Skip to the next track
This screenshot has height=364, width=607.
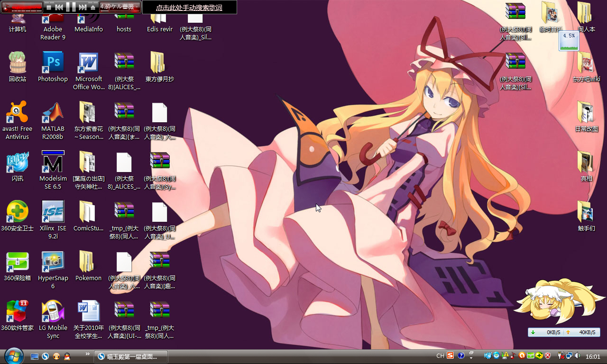(x=83, y=7)
